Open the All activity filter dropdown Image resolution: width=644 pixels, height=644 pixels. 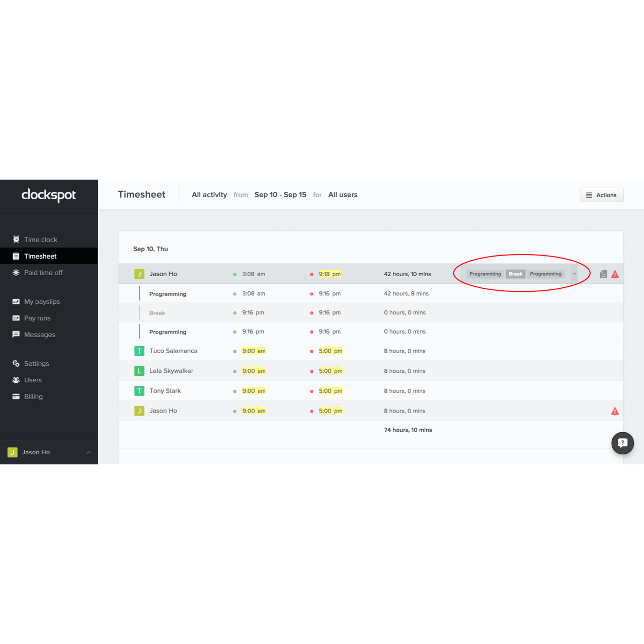[209, 195]
